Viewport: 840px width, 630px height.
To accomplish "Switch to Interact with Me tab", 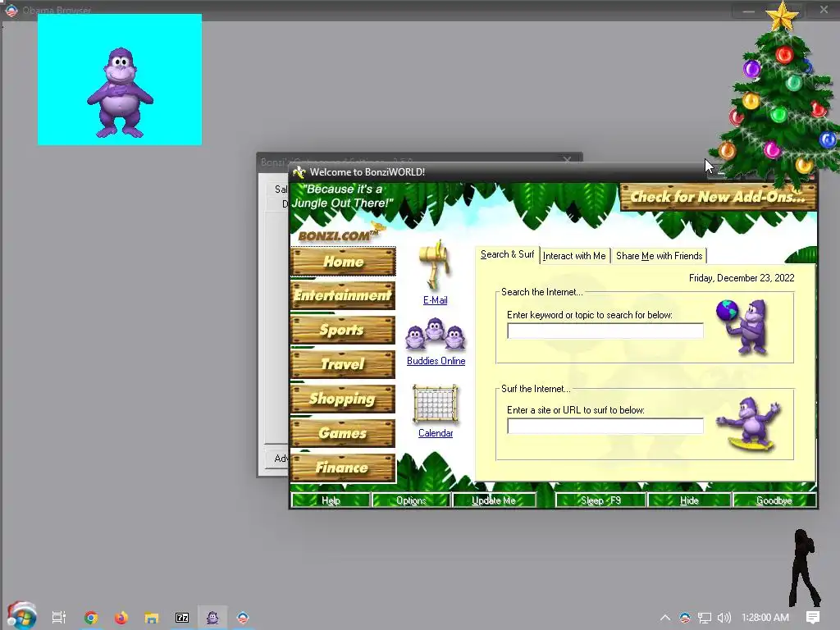I will tap(574, 256).
